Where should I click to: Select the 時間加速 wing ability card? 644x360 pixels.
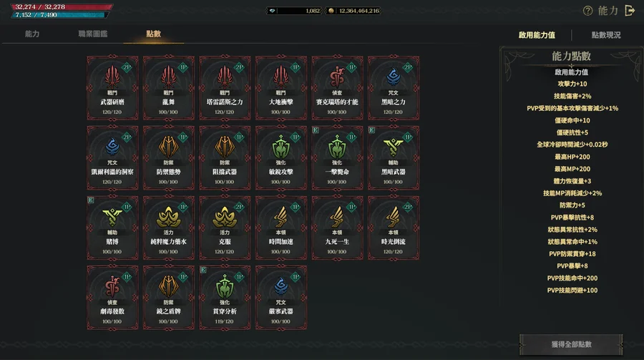[x=281, y=228]
